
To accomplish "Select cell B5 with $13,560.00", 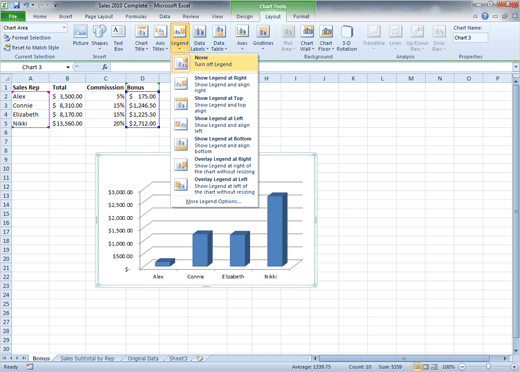I will [x=67, y=123].
